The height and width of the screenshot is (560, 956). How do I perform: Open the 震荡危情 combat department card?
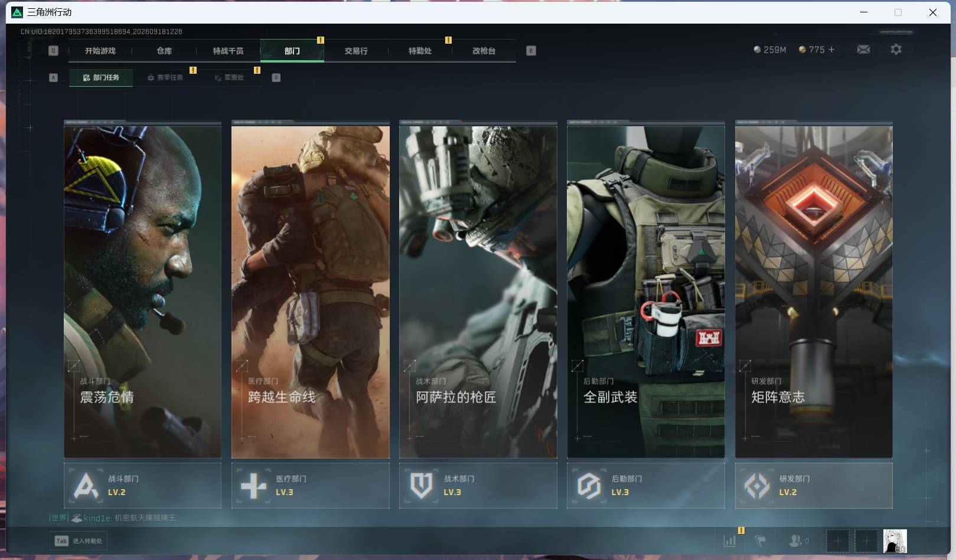click(142, 290)
